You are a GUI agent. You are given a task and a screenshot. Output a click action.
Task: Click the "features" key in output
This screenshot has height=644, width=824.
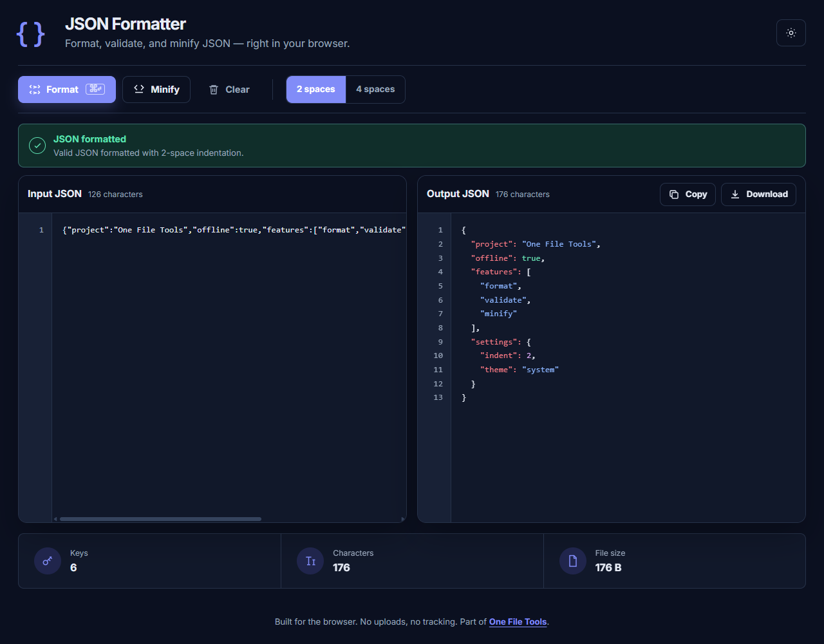pos(494,272)
